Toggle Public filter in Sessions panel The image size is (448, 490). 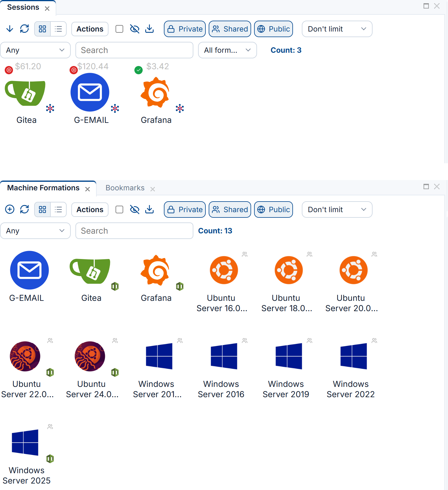(274, 29)
